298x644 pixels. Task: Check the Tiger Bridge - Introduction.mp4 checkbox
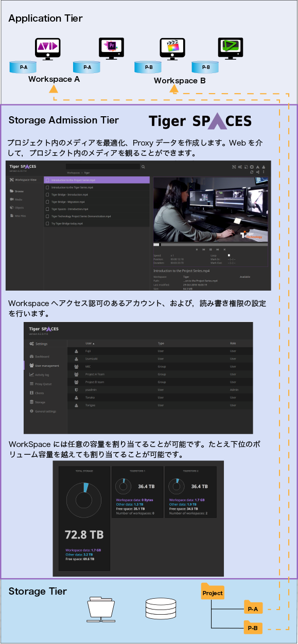click(x=47, y=195)
